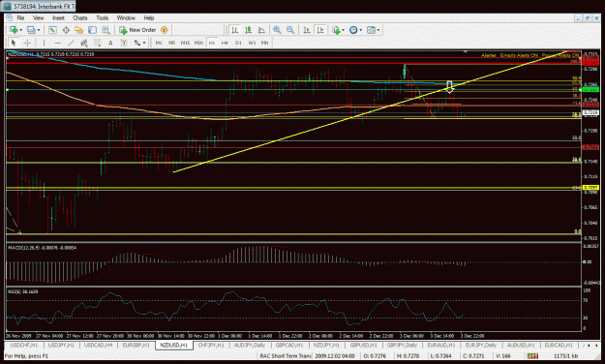Click the connection status bars icon
Viewport: 605px width, 364px height.
[x=532, y=355]
